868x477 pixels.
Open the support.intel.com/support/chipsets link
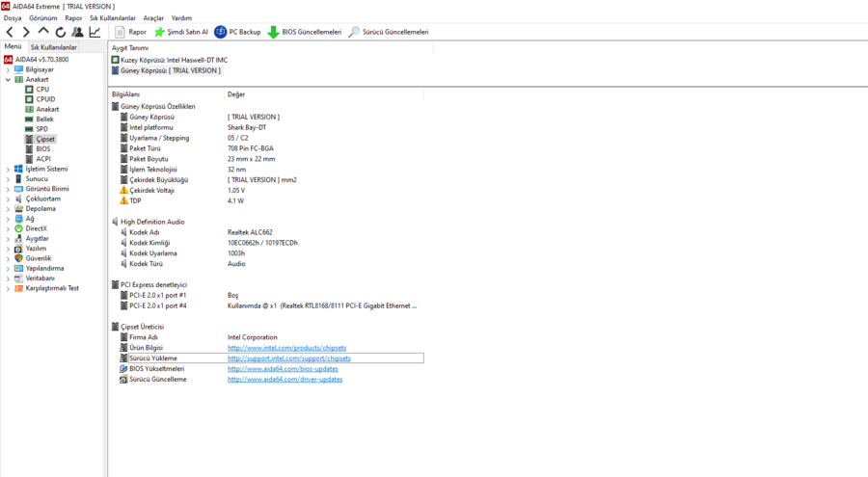tap(289, 358)
